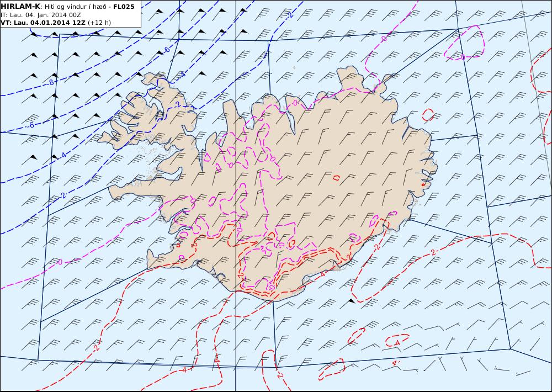Select the FL025 flight level label

point(124,6)
